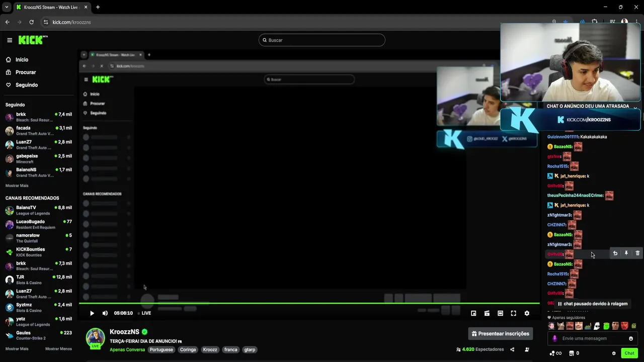The image size is (644, 362).
Task: Open followed channel brkk Bleach
Action: 39,117
